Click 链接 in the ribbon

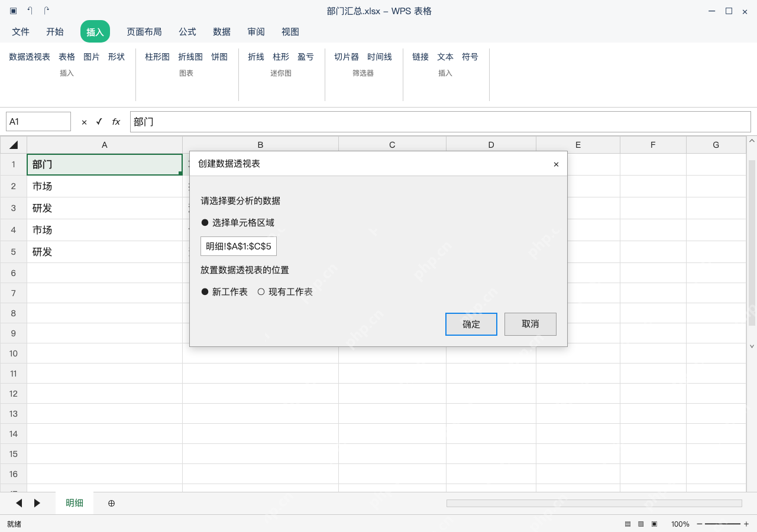420,57
